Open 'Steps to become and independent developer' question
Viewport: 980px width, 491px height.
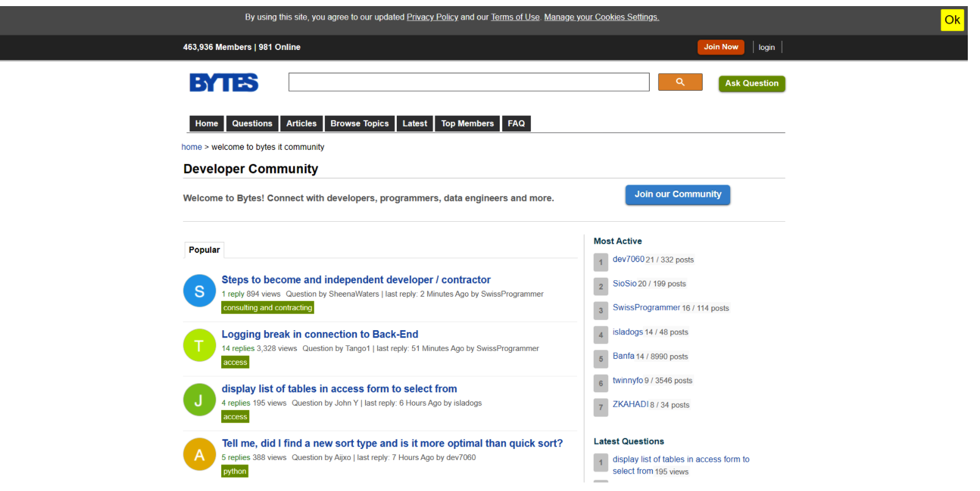coord(356,280)
